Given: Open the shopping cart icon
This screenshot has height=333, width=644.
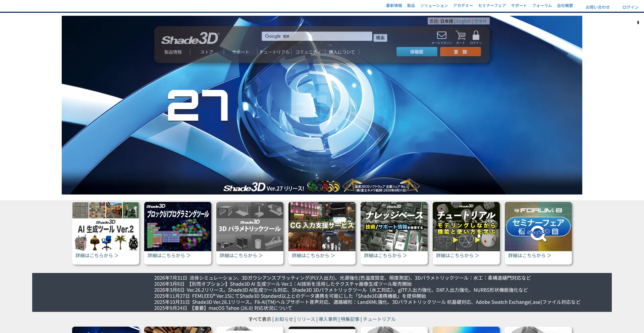Looking at the screenshot, I should coord(461,35).
